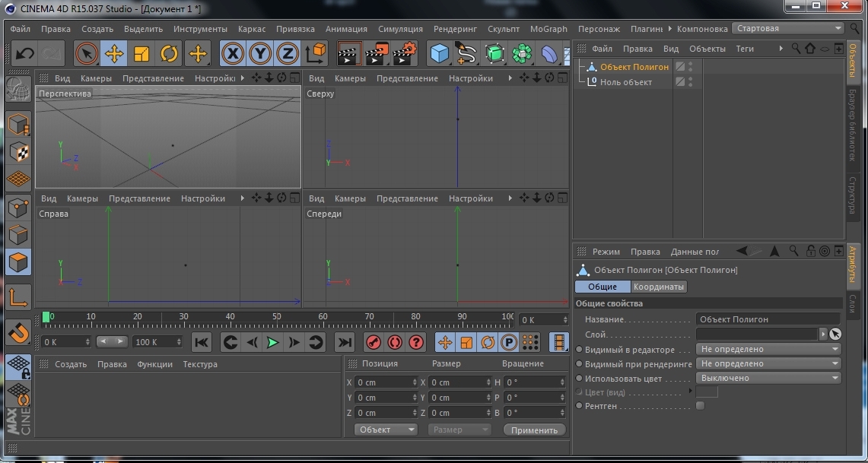
Task: Click the blue deformer icon
Action: [550, 54]
